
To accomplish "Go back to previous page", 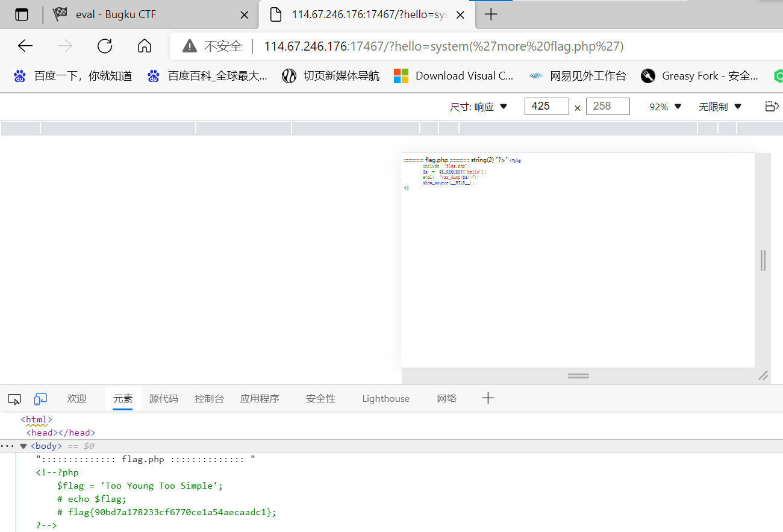I will tap(25, 46).
